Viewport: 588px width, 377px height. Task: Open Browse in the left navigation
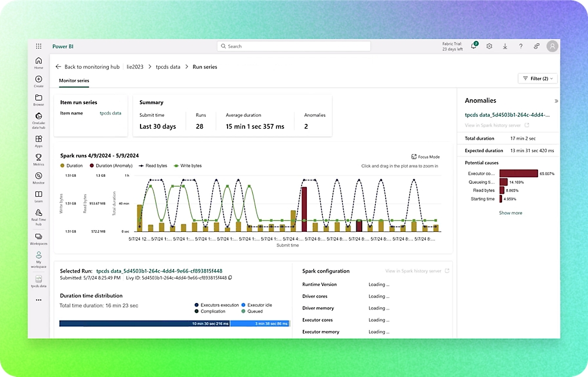[x=39, y=100]
